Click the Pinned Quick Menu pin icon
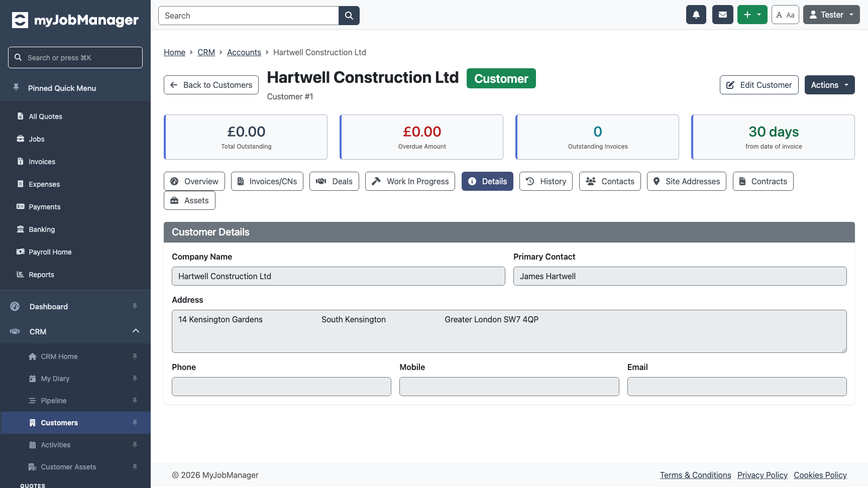868x488 pixels. (x=16, y=88)
